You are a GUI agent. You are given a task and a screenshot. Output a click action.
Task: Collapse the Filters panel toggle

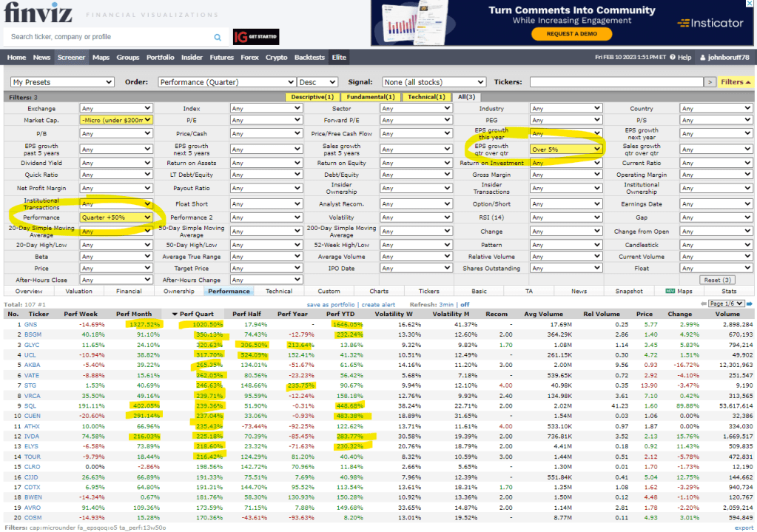tap(736, 82)
